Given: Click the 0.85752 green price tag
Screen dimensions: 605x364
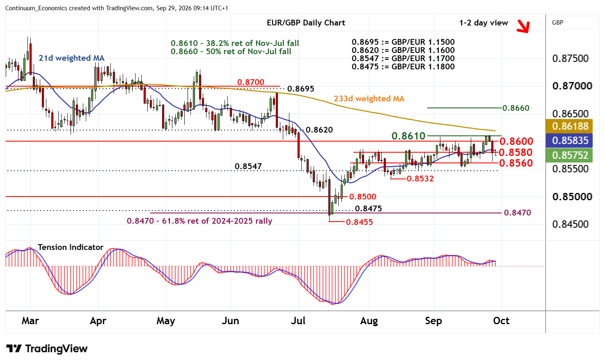Looking at the screenshot, I should [x=570, y=155].
